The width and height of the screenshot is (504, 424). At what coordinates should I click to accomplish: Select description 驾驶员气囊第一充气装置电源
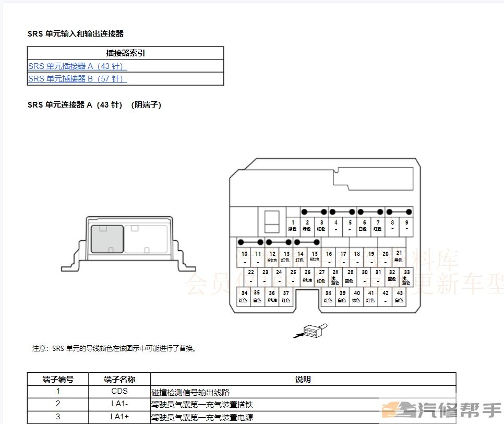coord(202,418)
